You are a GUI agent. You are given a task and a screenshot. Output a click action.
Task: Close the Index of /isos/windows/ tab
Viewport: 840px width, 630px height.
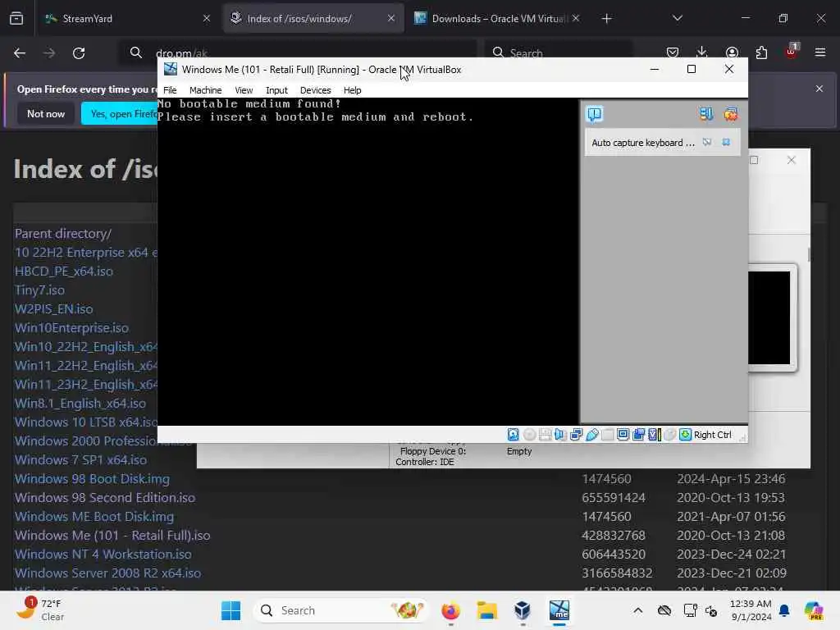point(391,18)
